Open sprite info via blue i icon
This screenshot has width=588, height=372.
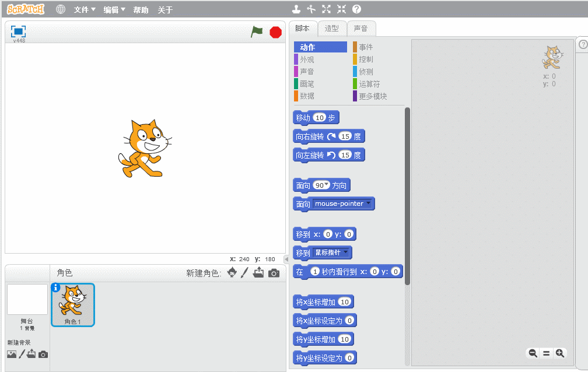(x=56, y=287)
